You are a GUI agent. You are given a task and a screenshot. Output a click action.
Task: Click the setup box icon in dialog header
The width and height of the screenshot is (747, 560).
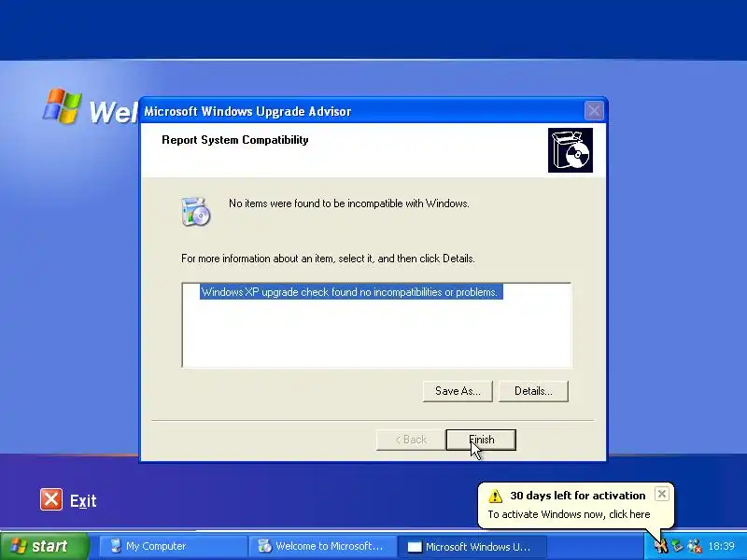571,150
